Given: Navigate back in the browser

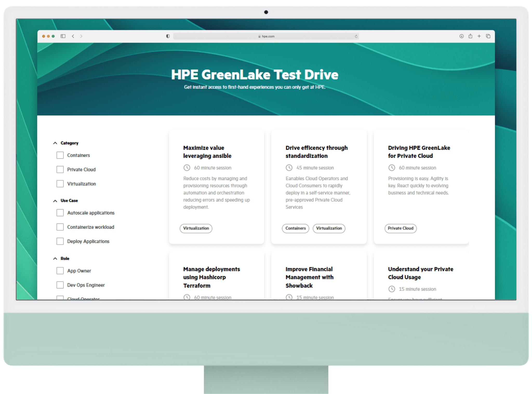Looking at the screenshot, I should pyautogui.click(x=73, y=36).
